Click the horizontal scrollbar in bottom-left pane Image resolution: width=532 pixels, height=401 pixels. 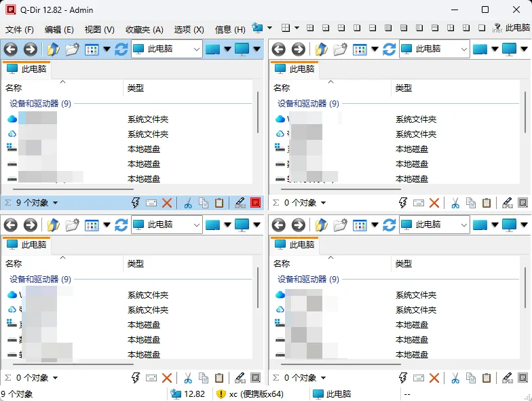(73, 364)
